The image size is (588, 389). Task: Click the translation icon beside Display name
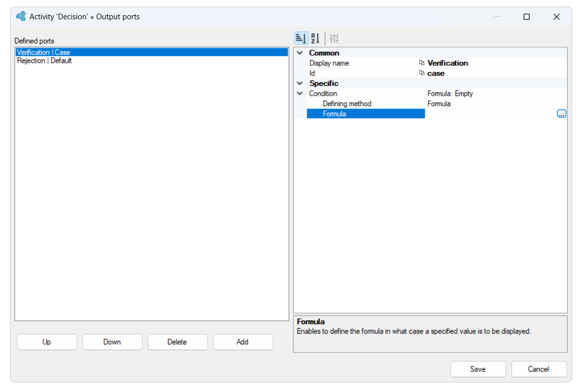(421, 63)
